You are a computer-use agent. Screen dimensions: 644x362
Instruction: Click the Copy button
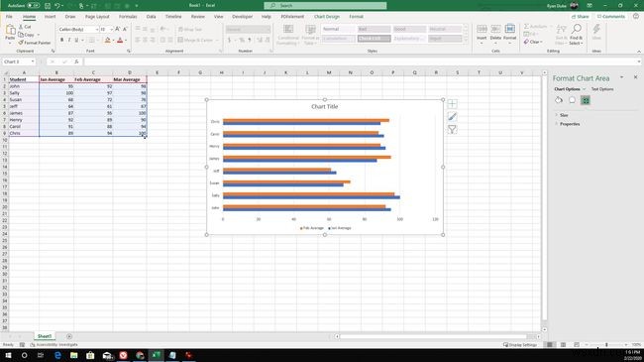pyautogui.click(x=27, y=35)
